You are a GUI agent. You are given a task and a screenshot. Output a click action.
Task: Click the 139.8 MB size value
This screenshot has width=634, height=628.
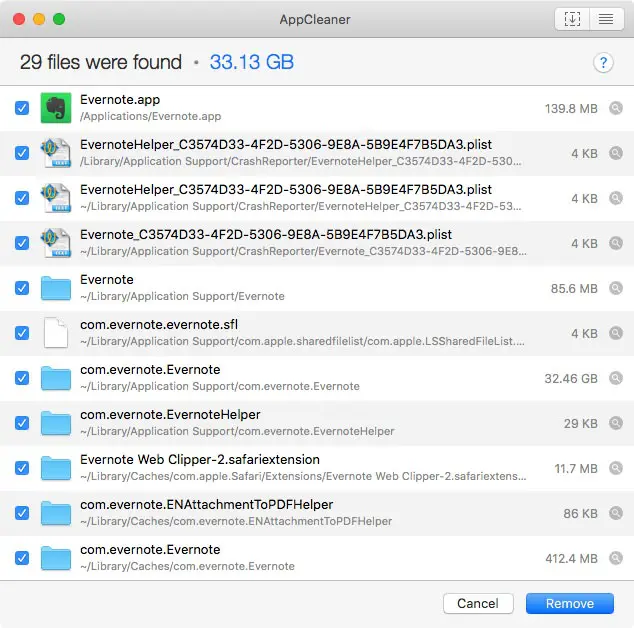coord(571,109)
